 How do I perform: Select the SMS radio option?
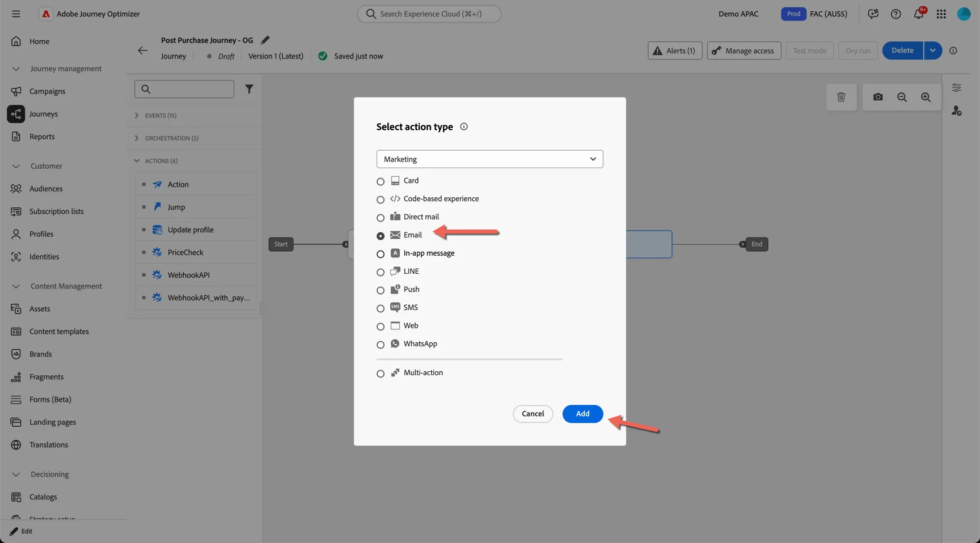381,308
